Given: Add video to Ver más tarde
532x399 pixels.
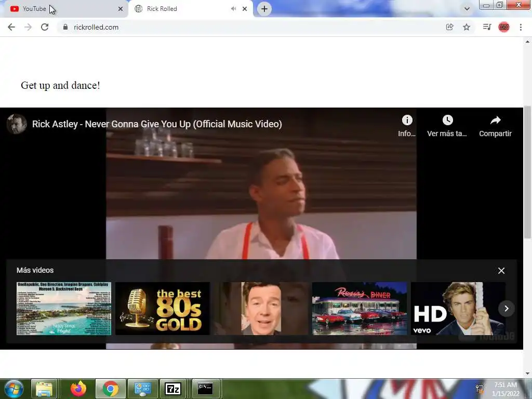Looking at the screenshot, I should tap(447, 126).
